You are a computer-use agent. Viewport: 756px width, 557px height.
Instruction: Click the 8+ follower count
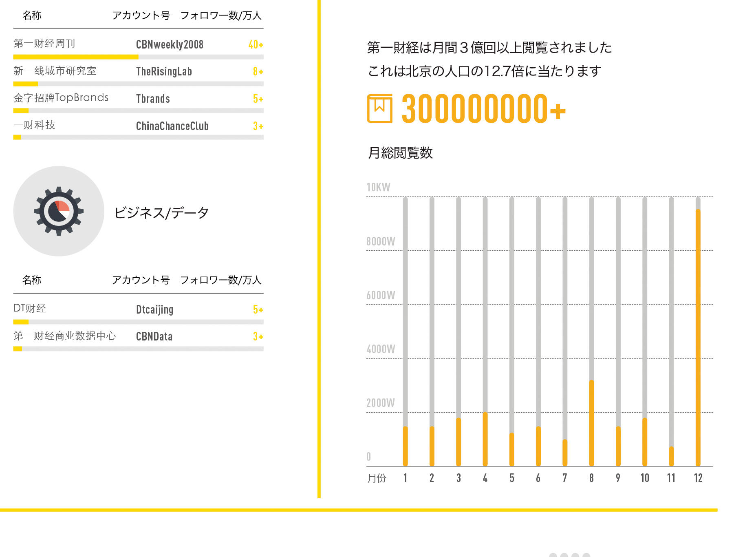pos(258,72)
